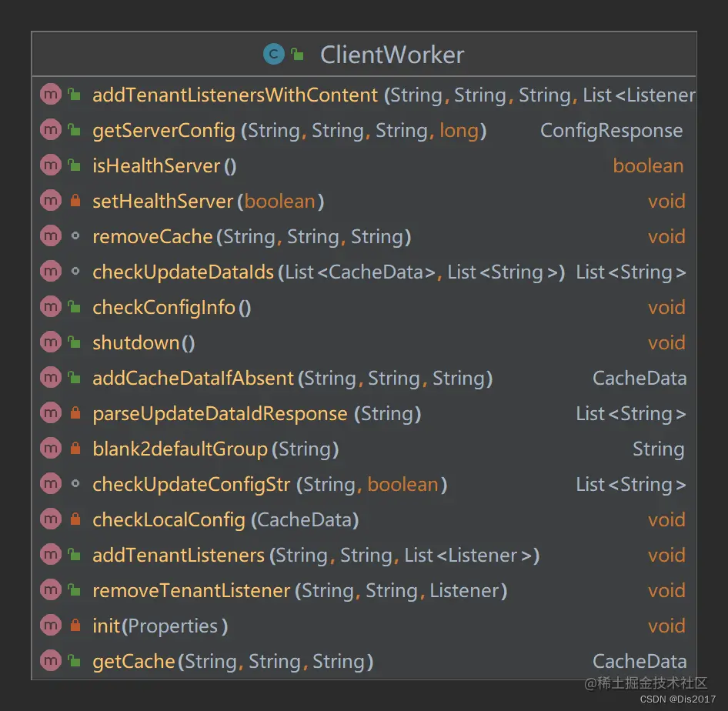728x711 pixels.
Task: Click public access icon of addTenantListeners
Action: point(75,555)
